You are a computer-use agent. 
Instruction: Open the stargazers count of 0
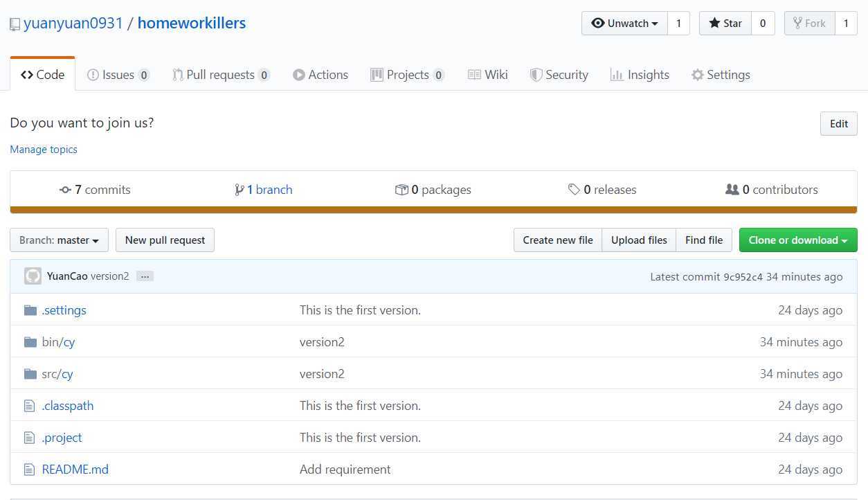tap(763, 24)
